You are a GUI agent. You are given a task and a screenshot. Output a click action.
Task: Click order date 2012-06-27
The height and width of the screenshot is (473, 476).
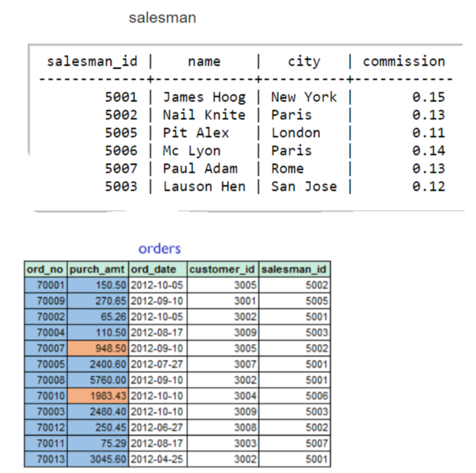click(x=157, y=427)
